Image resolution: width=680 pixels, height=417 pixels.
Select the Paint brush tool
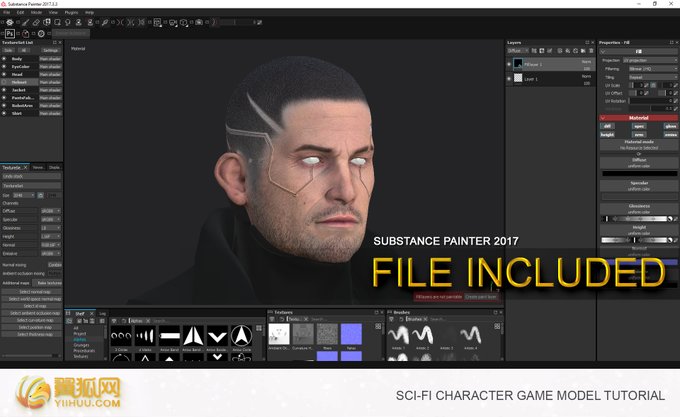point(25,22)
